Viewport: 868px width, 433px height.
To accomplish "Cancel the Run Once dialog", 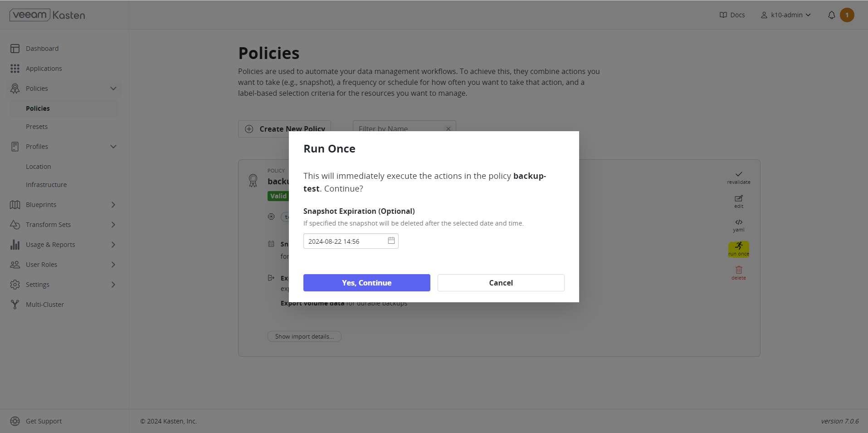I will tap(501, 283).
